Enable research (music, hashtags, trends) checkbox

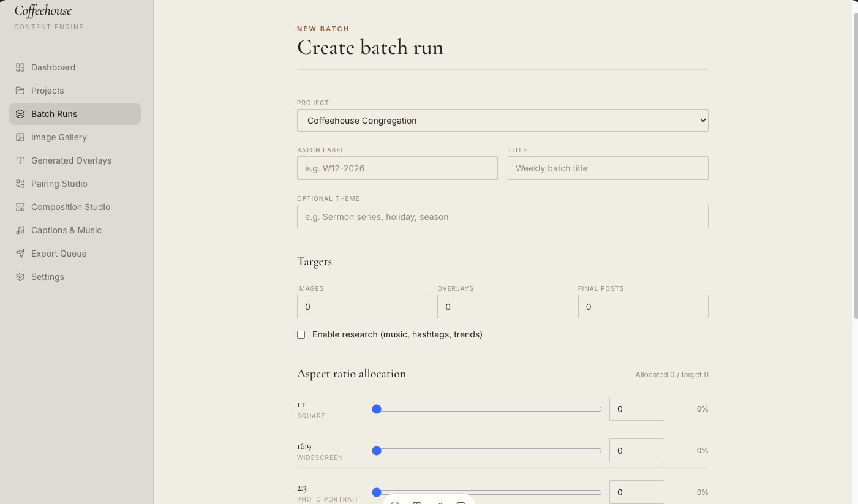[x=301, y=334]
